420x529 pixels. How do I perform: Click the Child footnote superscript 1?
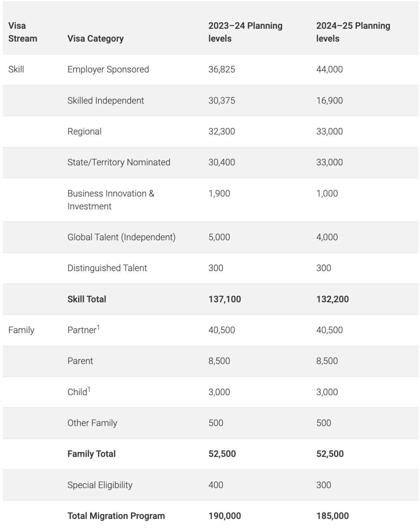point(89,389)
